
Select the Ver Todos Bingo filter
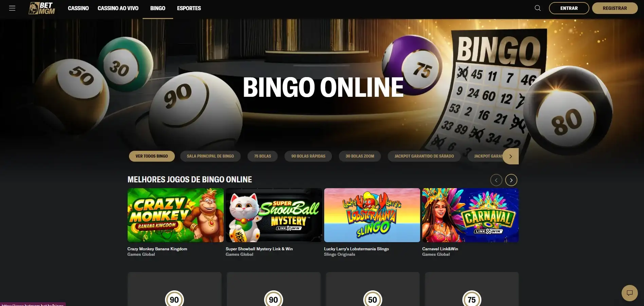coord(152,156)
